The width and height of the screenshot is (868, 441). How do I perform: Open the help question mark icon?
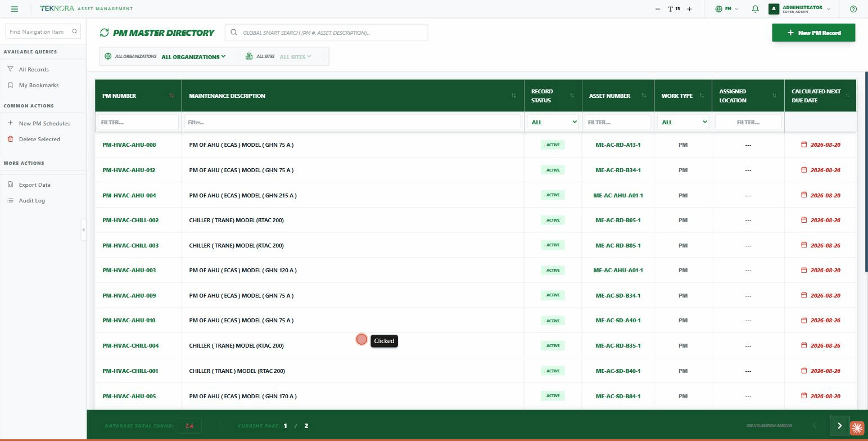coord(853,9)
